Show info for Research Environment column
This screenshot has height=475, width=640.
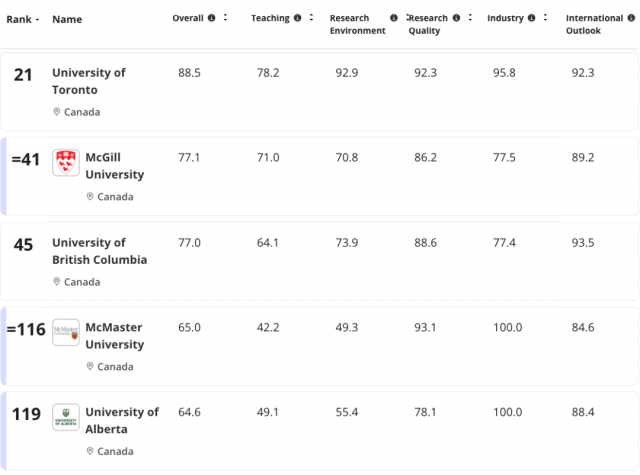[x=393, y=18]
